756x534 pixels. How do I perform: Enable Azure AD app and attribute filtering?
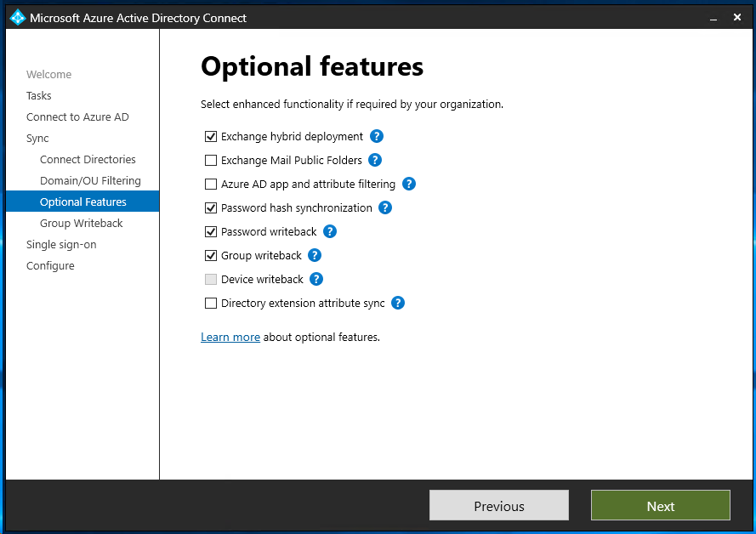211,185
